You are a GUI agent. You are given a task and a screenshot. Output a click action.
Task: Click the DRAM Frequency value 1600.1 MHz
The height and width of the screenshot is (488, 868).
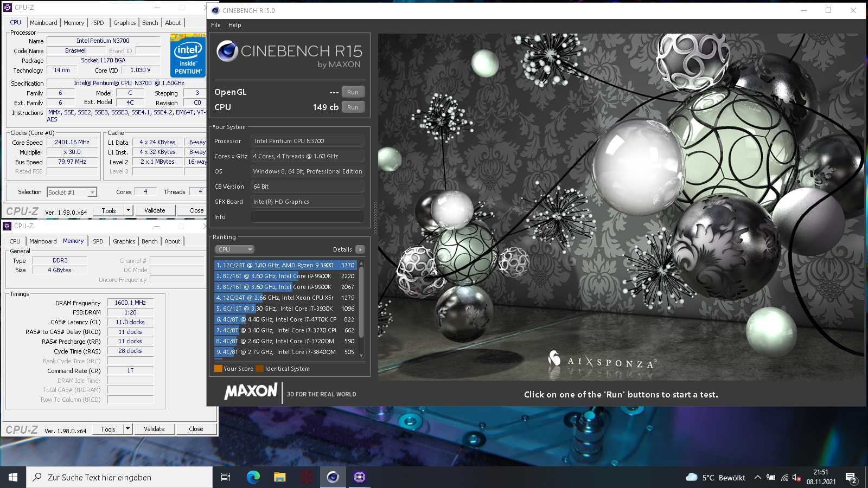pyautogui.click(x=130, y=303)
